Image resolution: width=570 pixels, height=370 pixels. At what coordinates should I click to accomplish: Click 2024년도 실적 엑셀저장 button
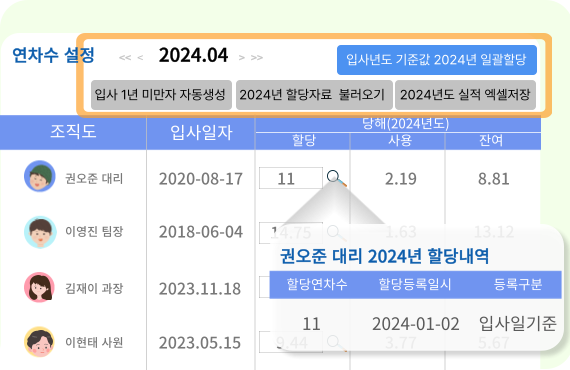coord(465,95)
